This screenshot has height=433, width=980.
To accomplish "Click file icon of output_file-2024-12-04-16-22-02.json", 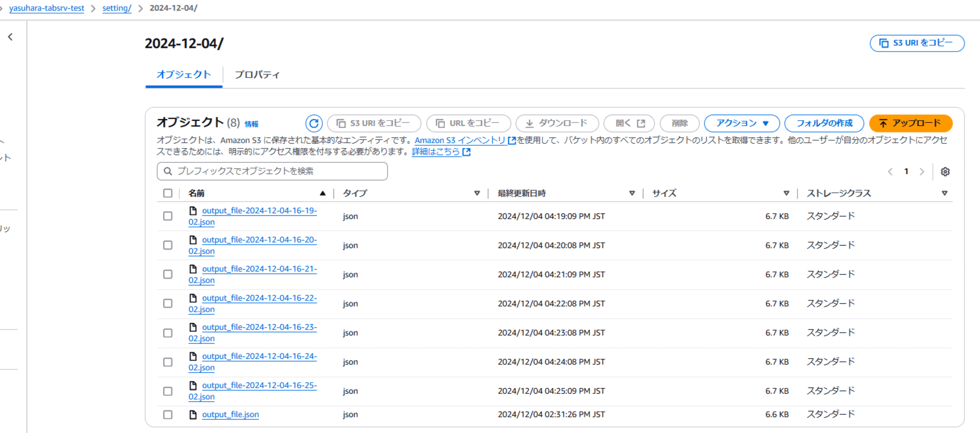I will pos(193,298).
